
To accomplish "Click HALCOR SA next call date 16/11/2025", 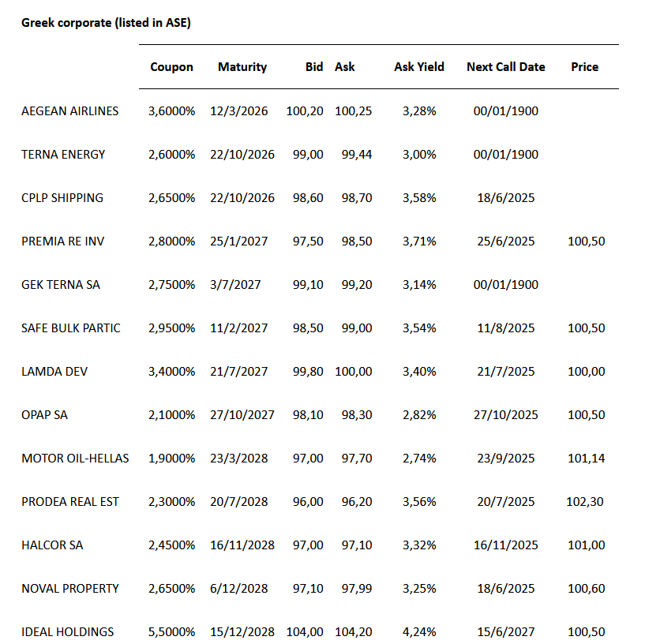I will pos(505,545).
